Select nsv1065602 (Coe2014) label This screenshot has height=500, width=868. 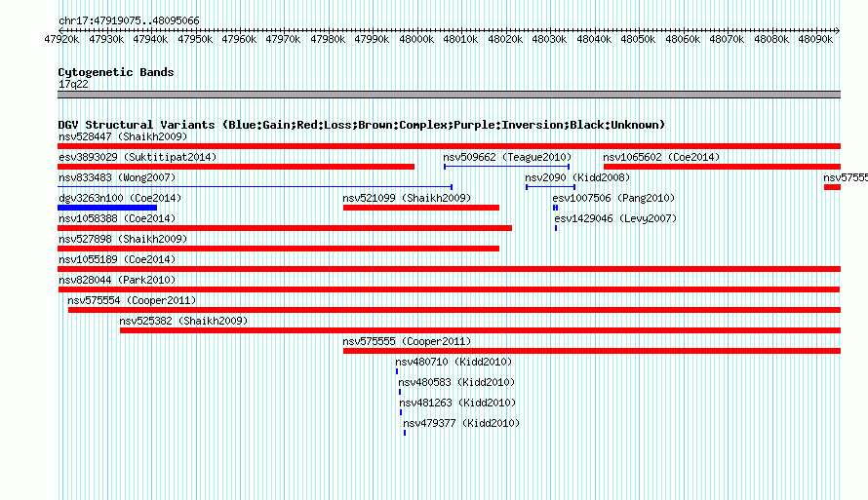tap(661, 157)
